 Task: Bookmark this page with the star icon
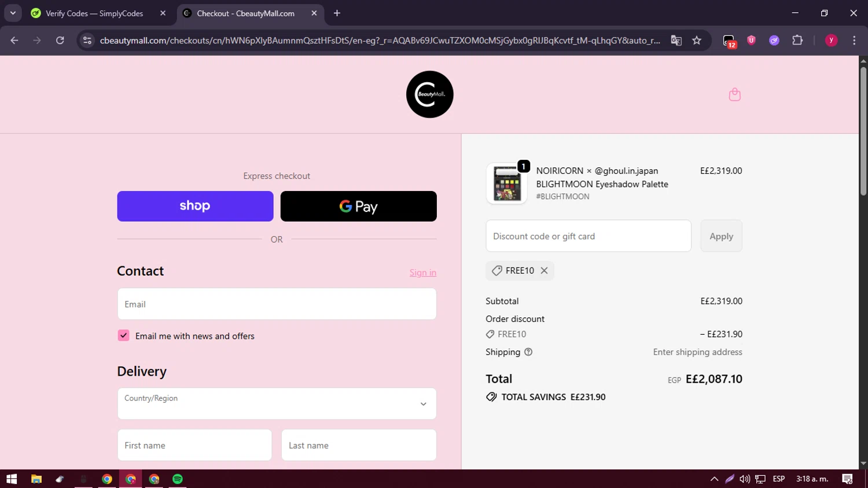pos(697,41)
